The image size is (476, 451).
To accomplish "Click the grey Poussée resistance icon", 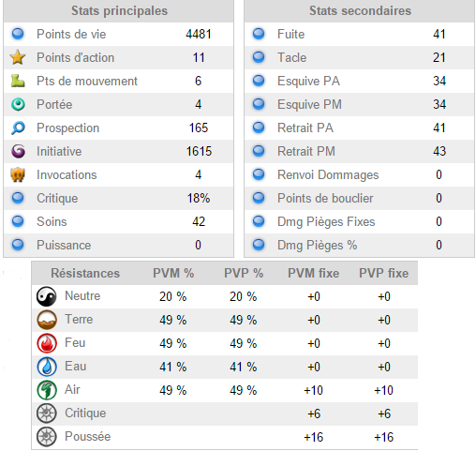I will tap(47, 437).
